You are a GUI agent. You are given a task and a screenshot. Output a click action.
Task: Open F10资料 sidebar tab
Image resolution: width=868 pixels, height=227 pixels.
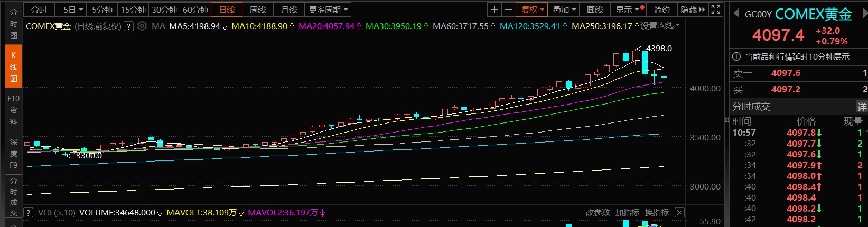[x=14, y=110]
